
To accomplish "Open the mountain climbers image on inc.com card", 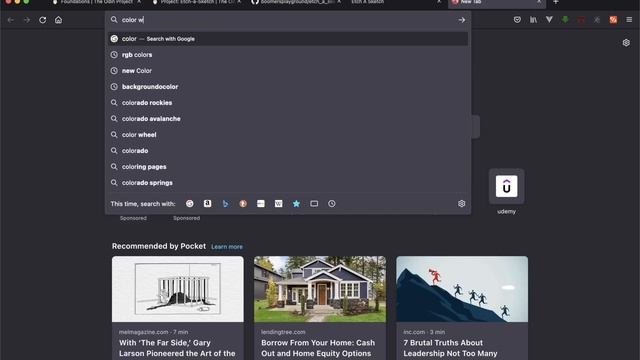I will coord(462,289).
